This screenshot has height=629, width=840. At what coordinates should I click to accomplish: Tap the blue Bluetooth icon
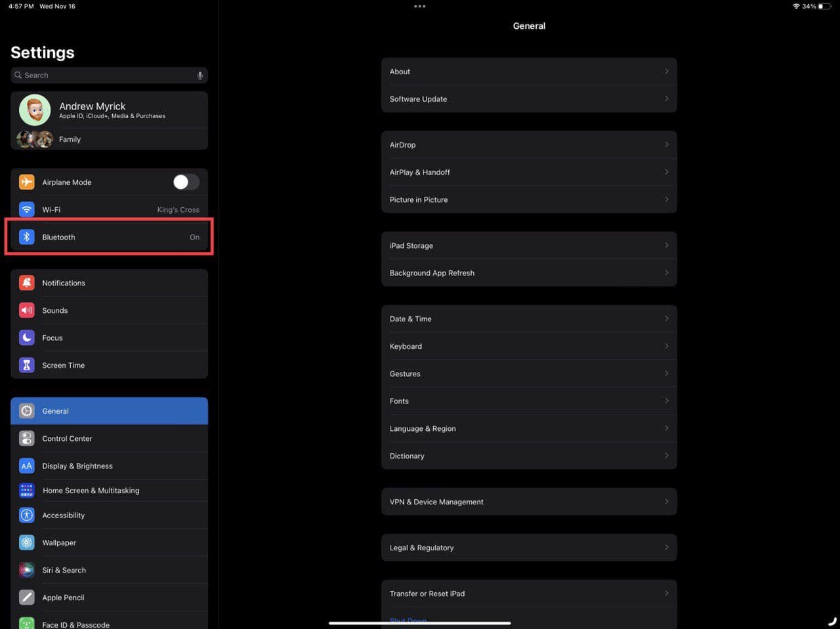click(x=26, y=237)
